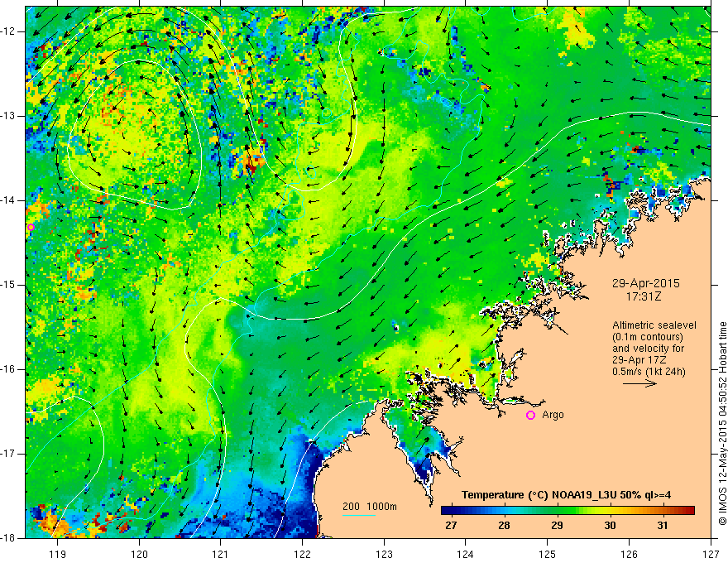Click the 27 degree dark blue colorbar end
This screenshot has height=563, width=728.
point(446,511)
